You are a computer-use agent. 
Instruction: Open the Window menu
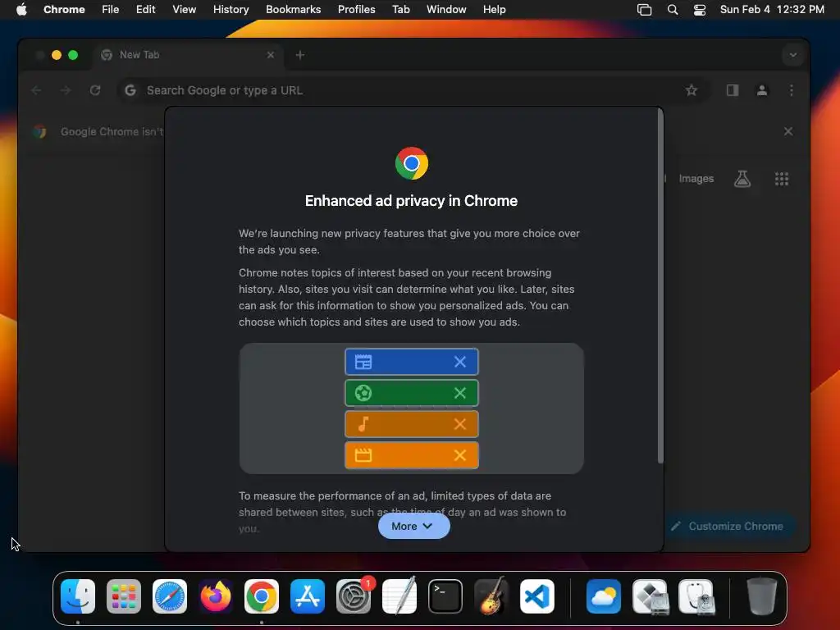pyautogui.click(x=446, y=9)
